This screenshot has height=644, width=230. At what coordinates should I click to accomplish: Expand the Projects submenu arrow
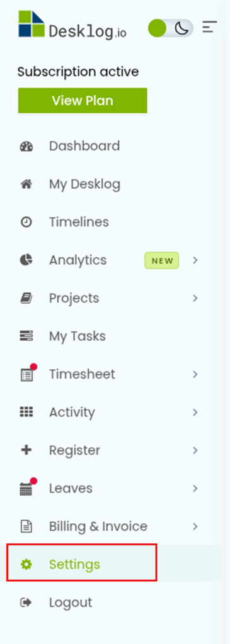(x=195, y=298)
